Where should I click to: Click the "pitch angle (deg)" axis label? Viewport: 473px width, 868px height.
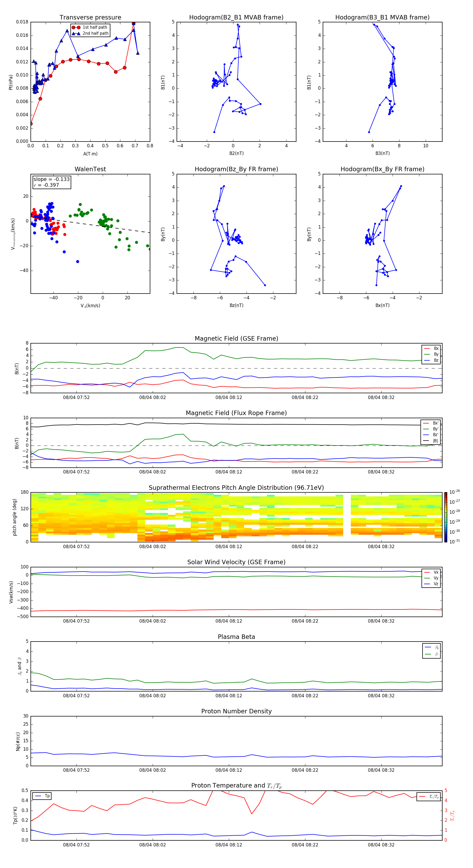14,517
